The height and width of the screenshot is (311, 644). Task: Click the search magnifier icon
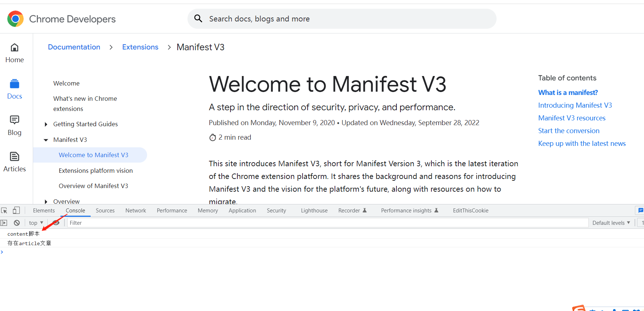198,18
